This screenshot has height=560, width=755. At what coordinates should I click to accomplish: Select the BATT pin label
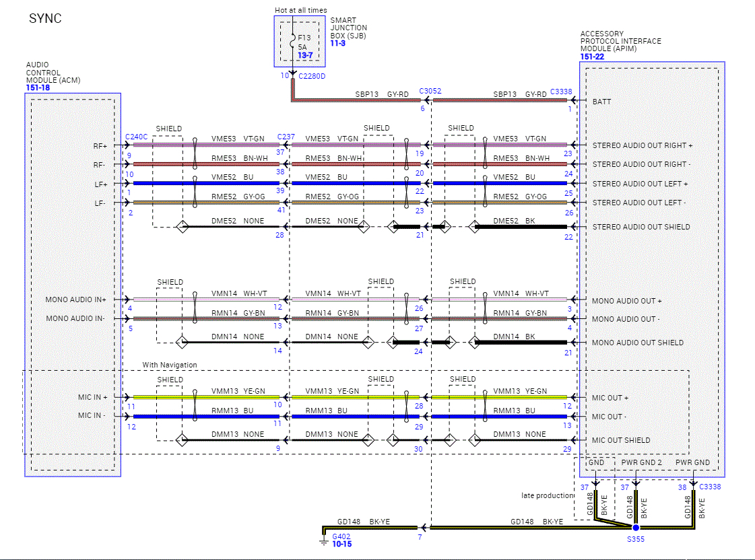(601, 102)
